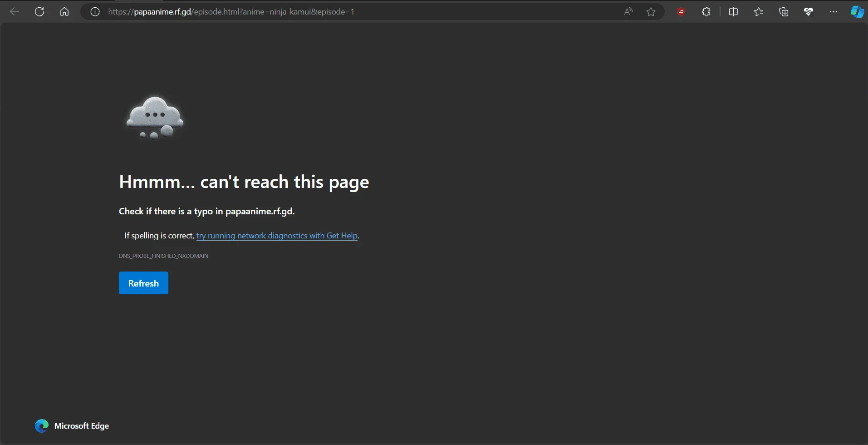The height and width of the screenshot is (445, 868).
Task: Toggle the Split screen icon
Action: (733, 12)
